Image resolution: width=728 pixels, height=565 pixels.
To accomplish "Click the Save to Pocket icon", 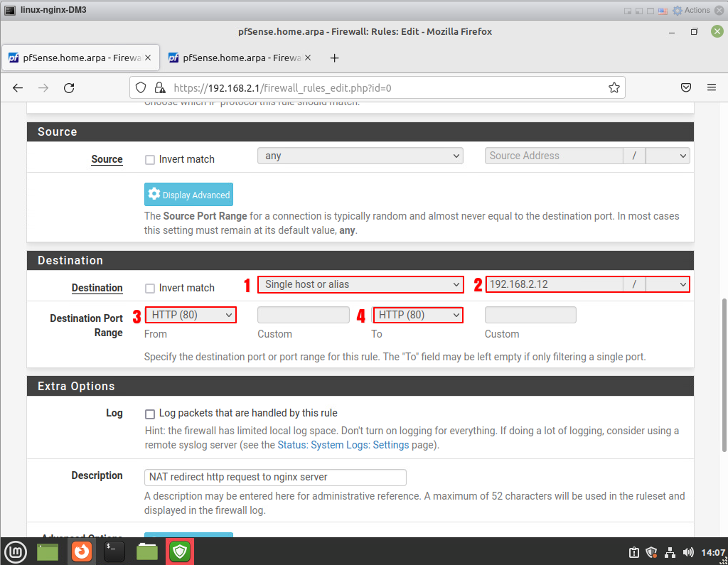I will [x=686, y=88].
